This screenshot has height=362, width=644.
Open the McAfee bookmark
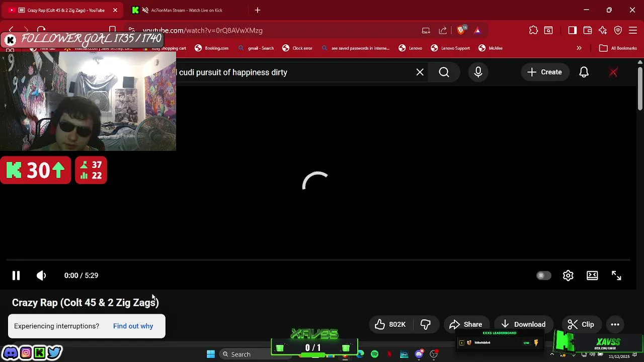click(x=491, y=48)
